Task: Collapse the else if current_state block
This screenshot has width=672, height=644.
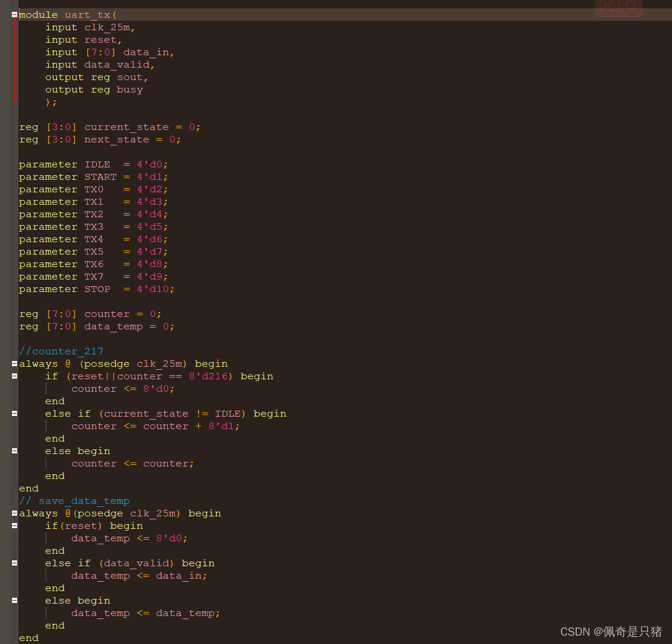Action: pos(13,413)
